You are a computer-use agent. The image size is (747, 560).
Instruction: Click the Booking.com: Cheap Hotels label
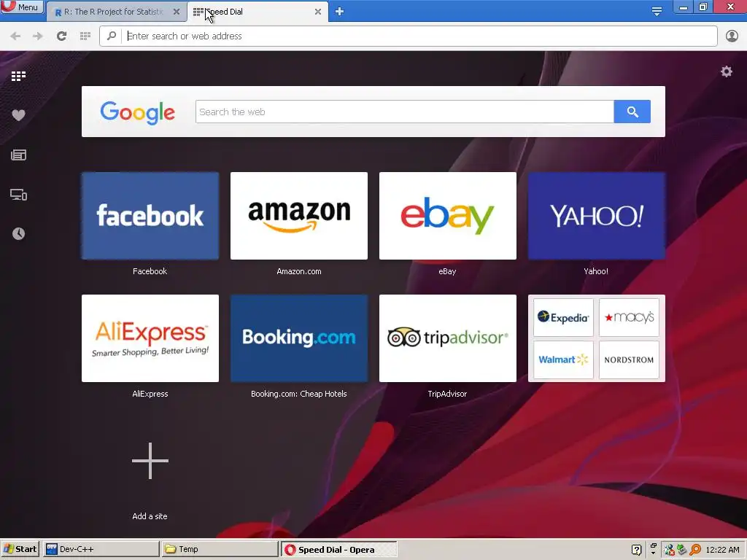(298, 394)
